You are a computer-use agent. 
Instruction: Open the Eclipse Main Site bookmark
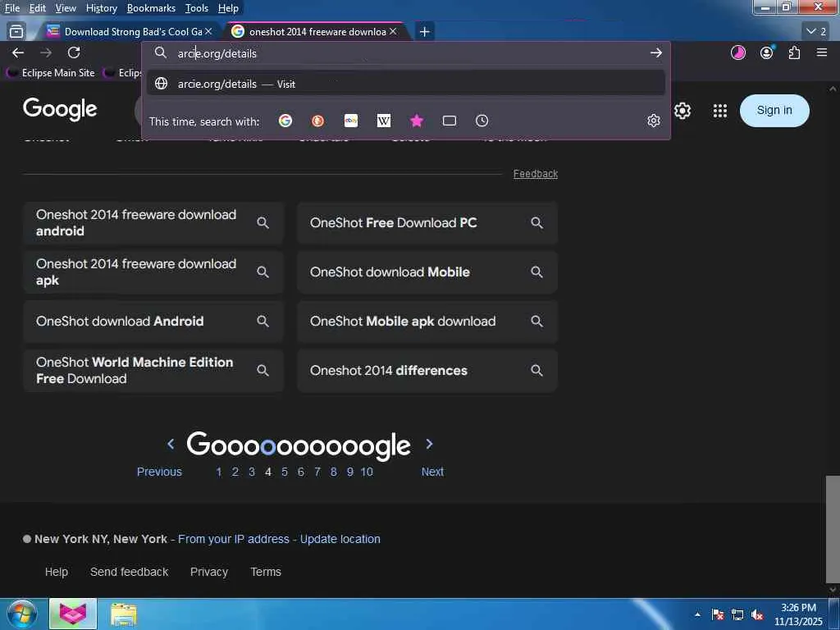coord(50,73)
